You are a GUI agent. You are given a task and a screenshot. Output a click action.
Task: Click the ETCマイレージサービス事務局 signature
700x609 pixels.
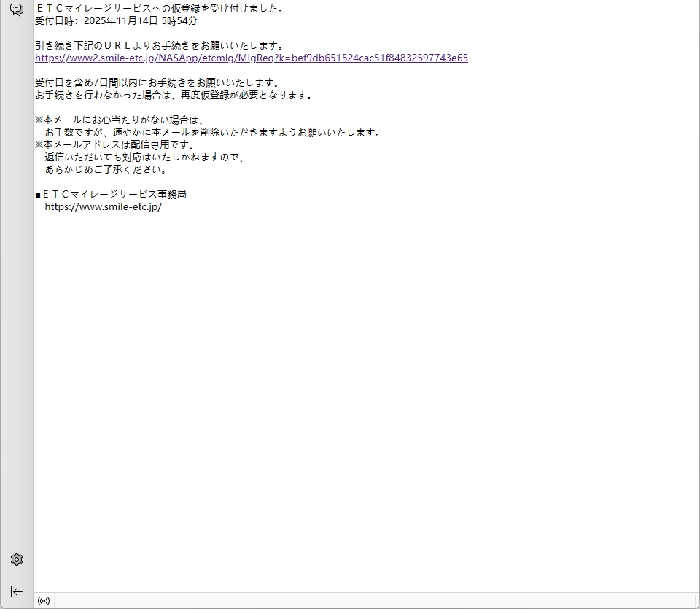(x=114, y=194)
